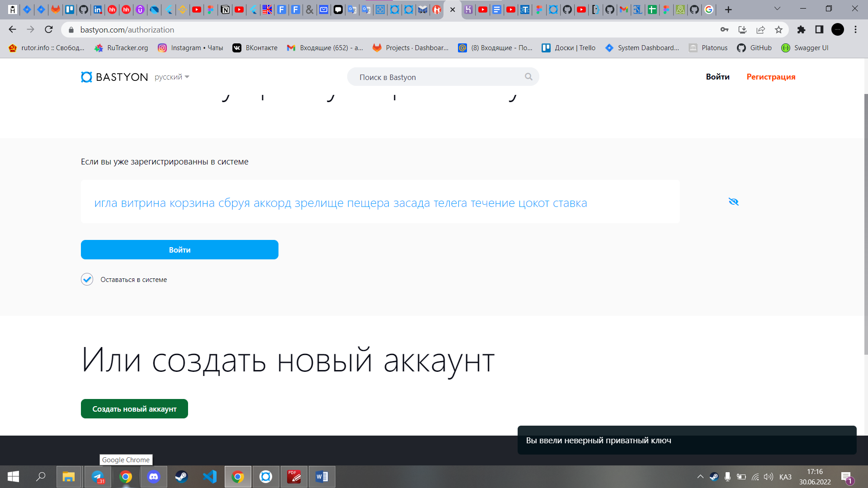Open the Platonus bookmark
This screenshot has width=868, height=488.
[x=708, y=48]
